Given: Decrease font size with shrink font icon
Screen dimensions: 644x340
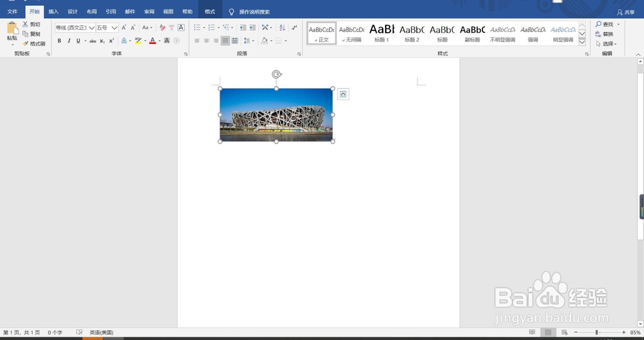Looking at the screenshot, I should coord(133,28).
